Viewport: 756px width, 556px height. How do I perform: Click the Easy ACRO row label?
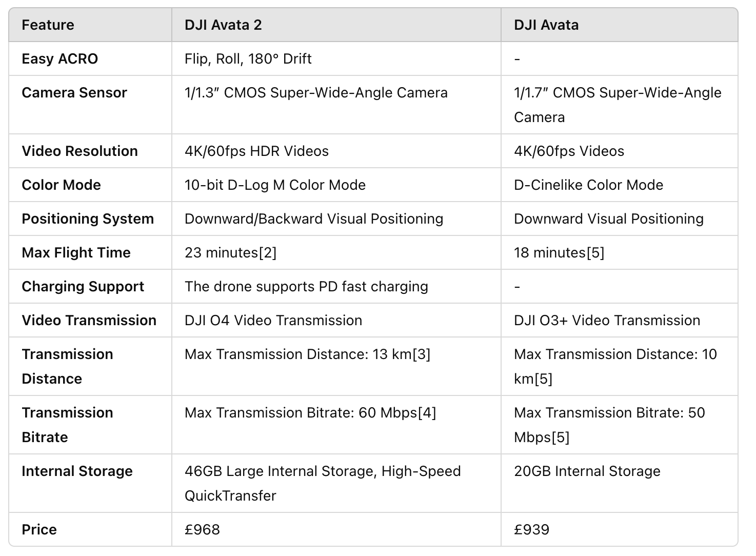59,59
